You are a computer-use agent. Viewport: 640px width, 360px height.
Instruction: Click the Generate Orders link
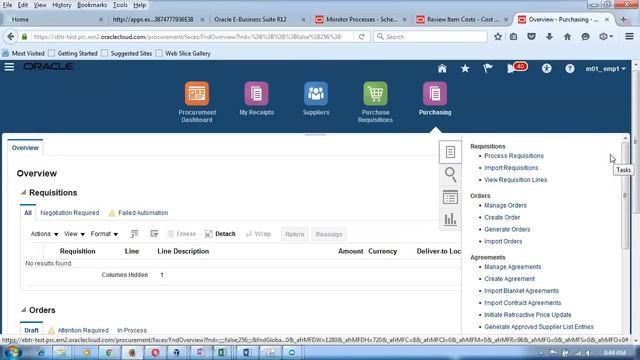click(x=507, y=229)
